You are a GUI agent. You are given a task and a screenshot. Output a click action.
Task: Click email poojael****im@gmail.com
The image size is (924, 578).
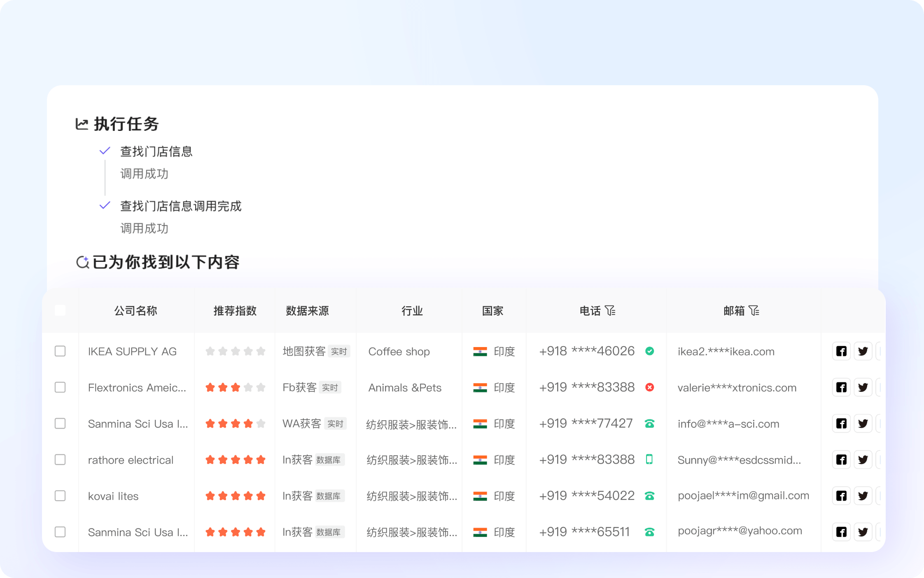[743, 496]
